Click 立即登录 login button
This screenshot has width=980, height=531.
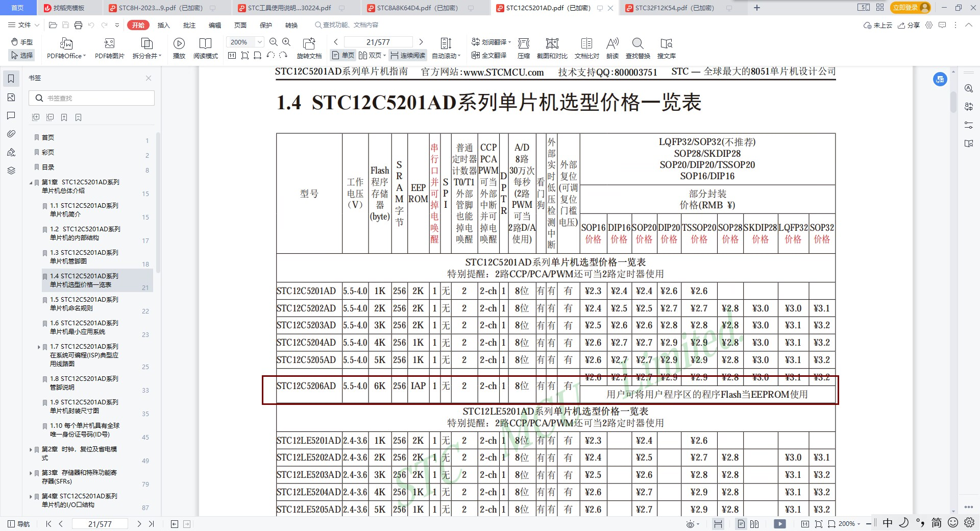[x=911, y=7]
